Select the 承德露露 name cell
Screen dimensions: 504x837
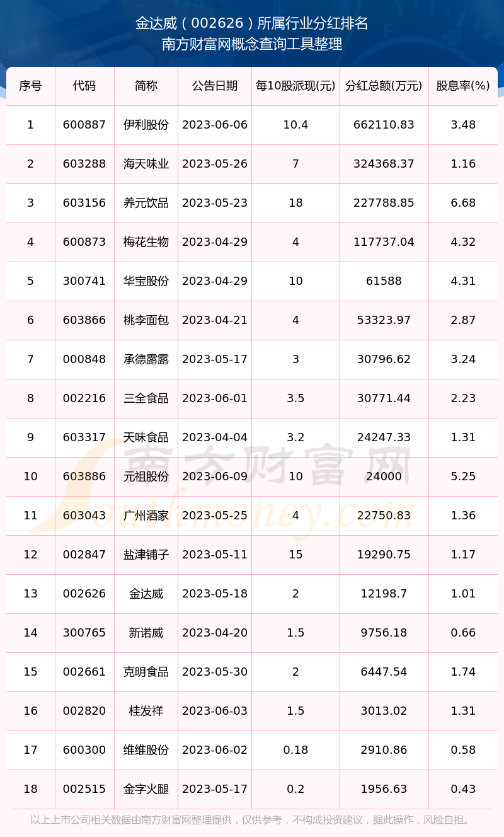(146, 359)
